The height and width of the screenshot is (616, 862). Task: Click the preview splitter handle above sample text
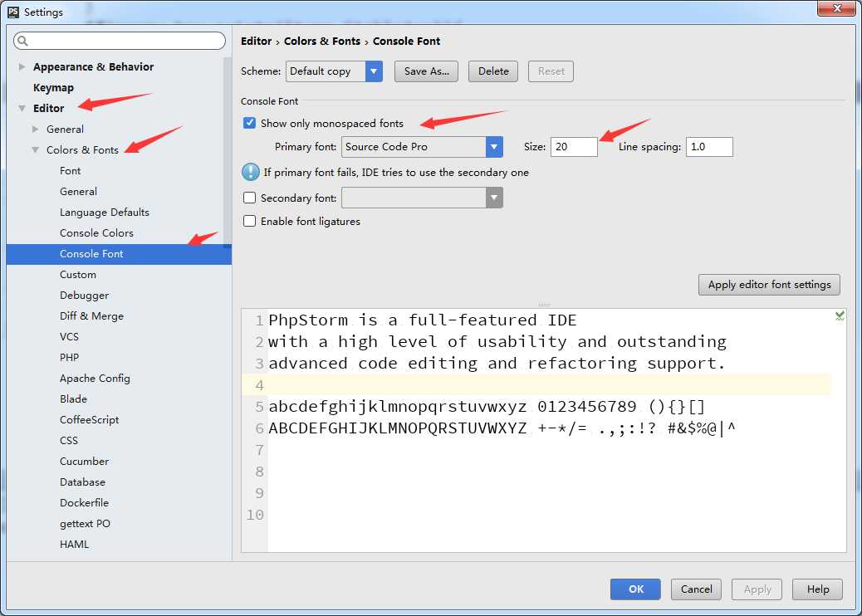pyautogui.click(x=544, y=304)
